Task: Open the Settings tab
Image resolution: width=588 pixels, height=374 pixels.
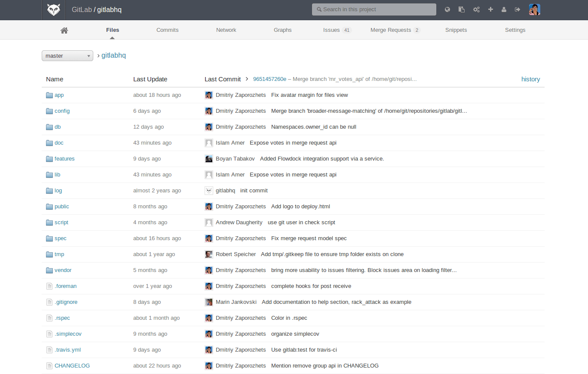Action: pos(515,30)
